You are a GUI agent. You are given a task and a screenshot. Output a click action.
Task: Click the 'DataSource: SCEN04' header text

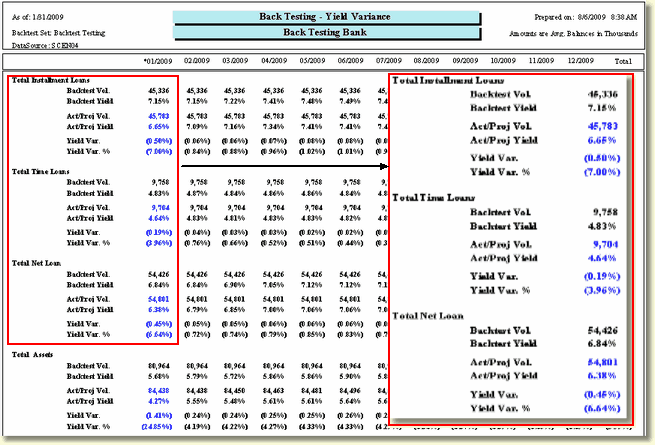(45, 45)
